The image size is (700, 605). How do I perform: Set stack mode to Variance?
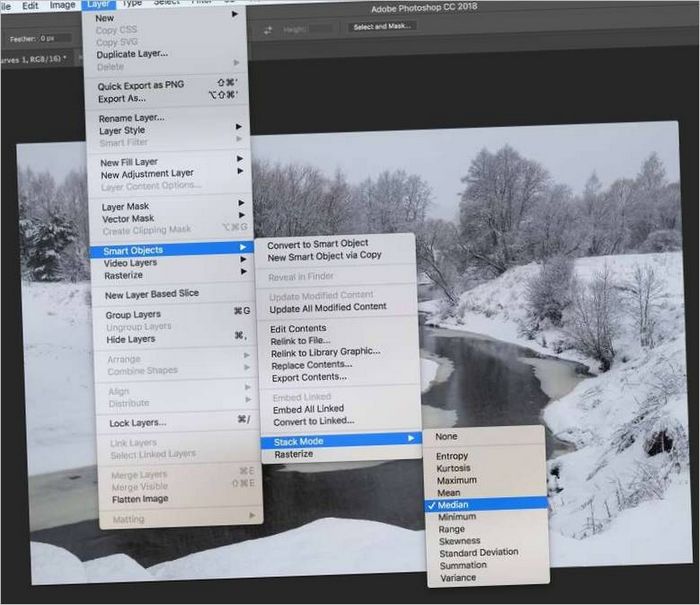488,578
